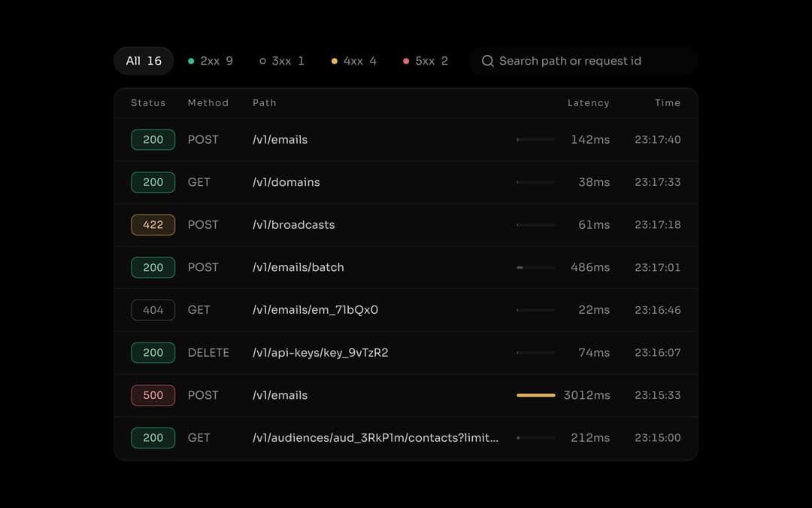This screenshot has height=508, width=812.
Task: Open the /v1/api-keys/key_9vTzR2 path
Action: 320,352
